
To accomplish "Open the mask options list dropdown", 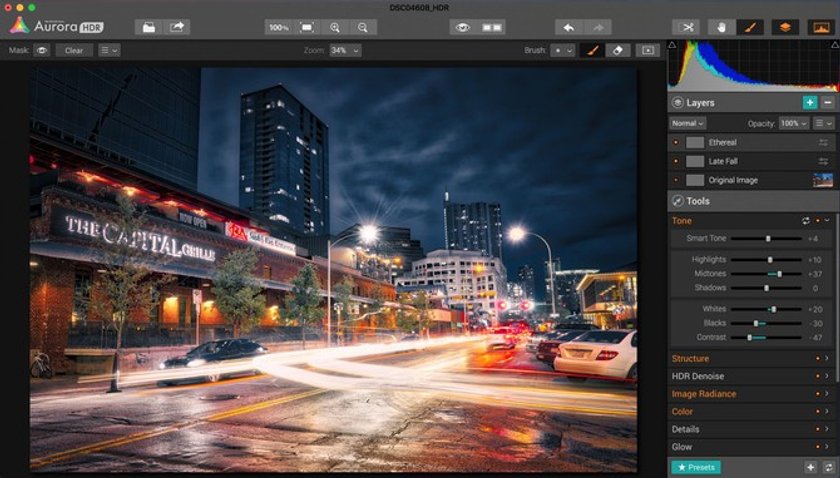I will tap(109, 50).
